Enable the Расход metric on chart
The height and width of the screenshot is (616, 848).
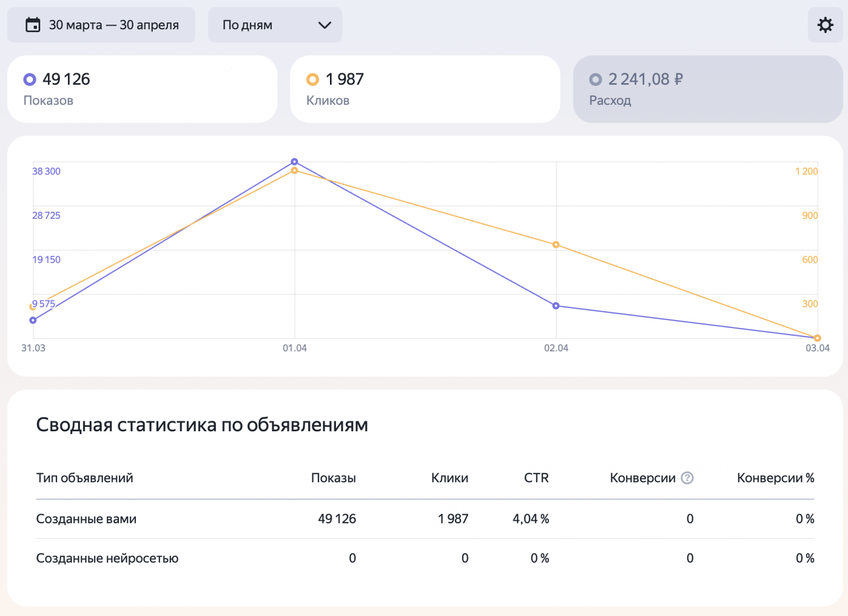point(707,89)
